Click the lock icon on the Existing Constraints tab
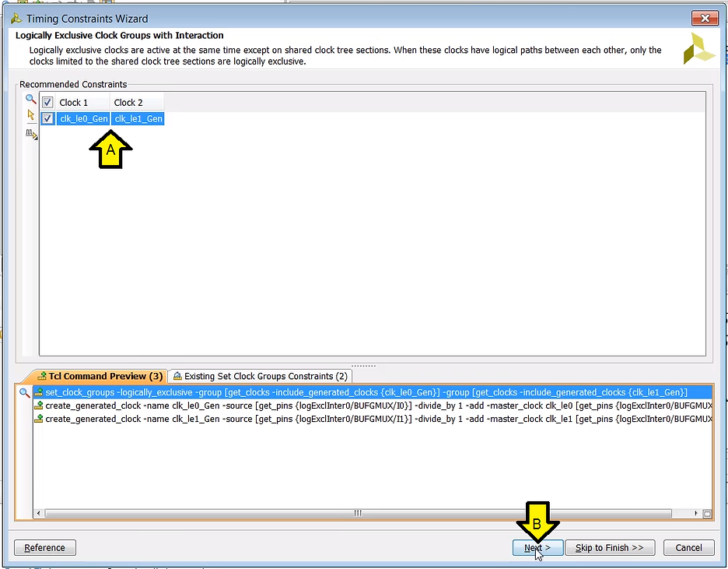The height and width of the screenshot is (569, 728). [x=177, y=376]
